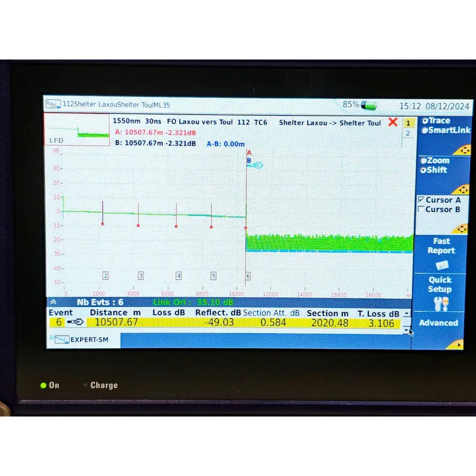The image size is (476, 476).
Task: Select event marker 3 on the trace
Action: click(x=141, y=276)
